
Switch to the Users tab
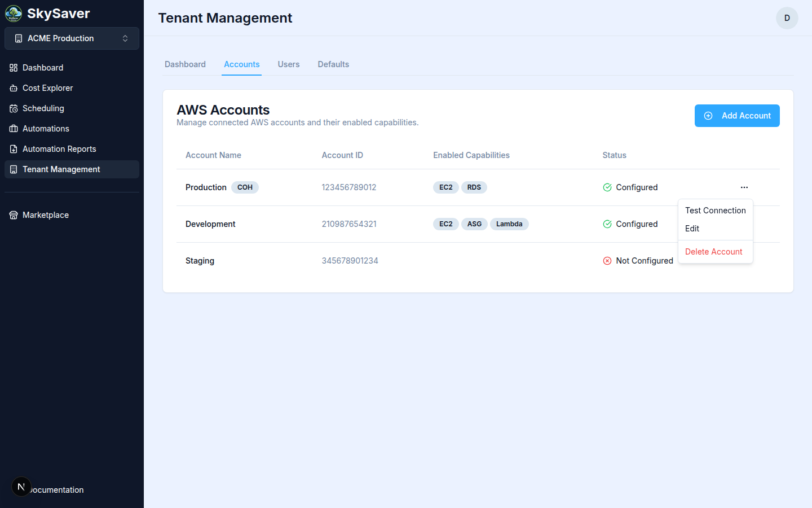(x=289, y=64)
